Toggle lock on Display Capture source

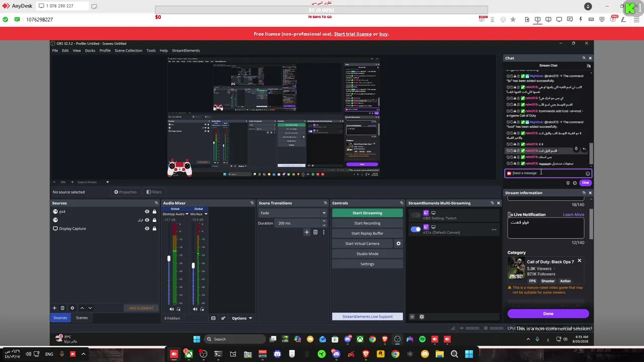(154, 229)
